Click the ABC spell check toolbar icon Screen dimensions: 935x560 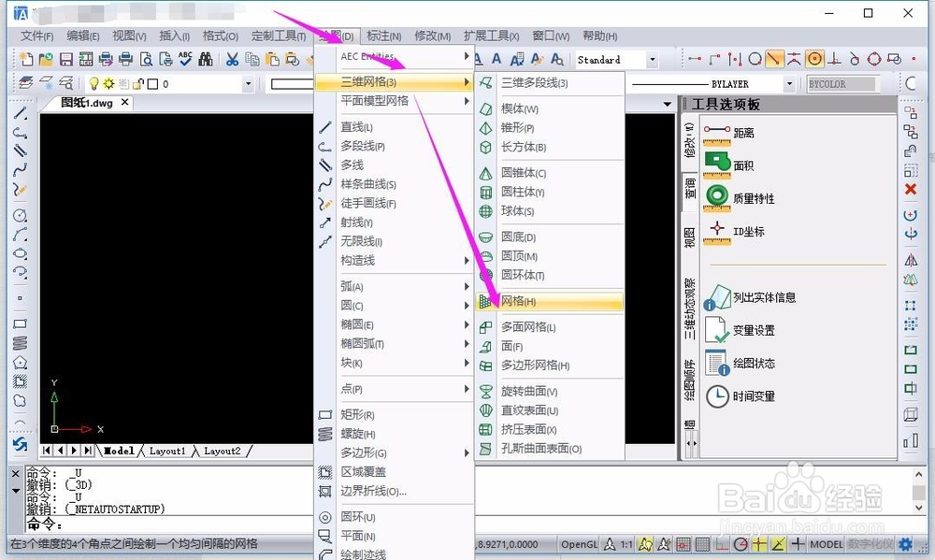tap(183, 58)
